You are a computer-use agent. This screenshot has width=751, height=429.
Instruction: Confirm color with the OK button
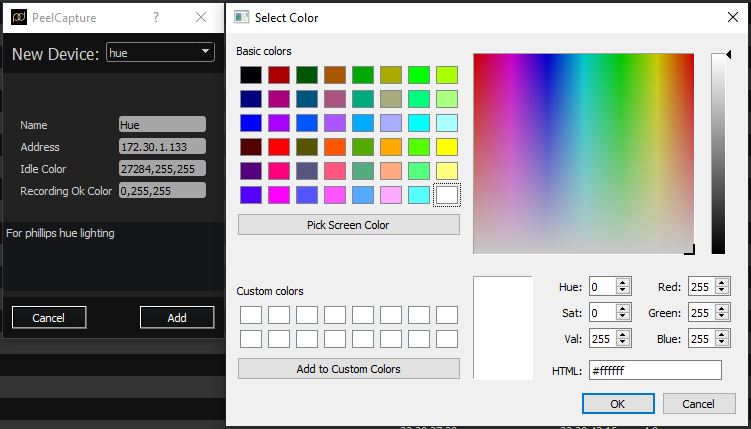coord(618,404)
